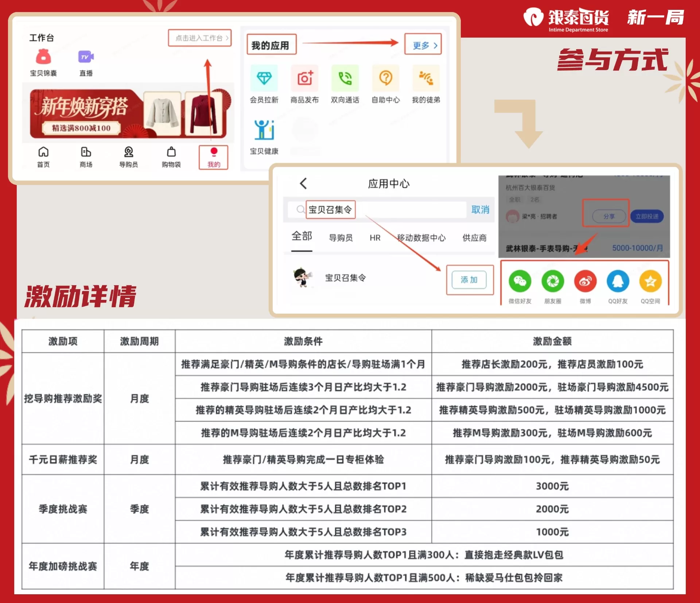This screenshot has width=700, height=603.
Task: Click the 添加 button for 宝贝召集令
Action: coord(469,280)
